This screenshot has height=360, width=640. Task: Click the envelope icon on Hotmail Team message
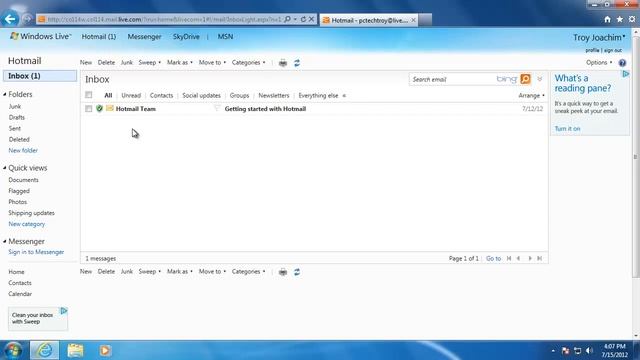(109, 108)
